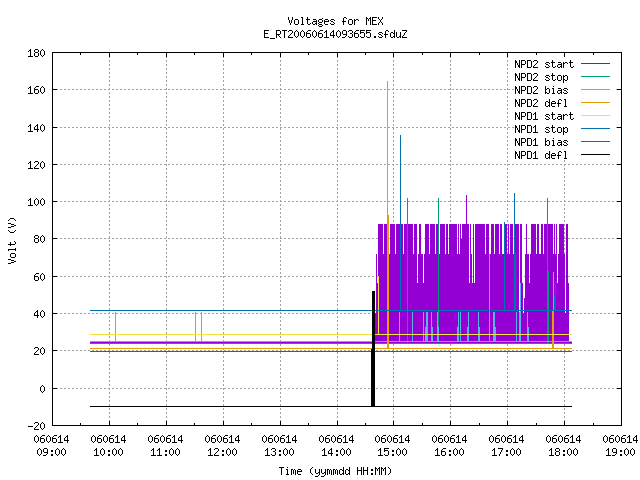
Task: Click the x-axis label 'Time (yymmdd HH:MM)'
Action: click(335, 471)
